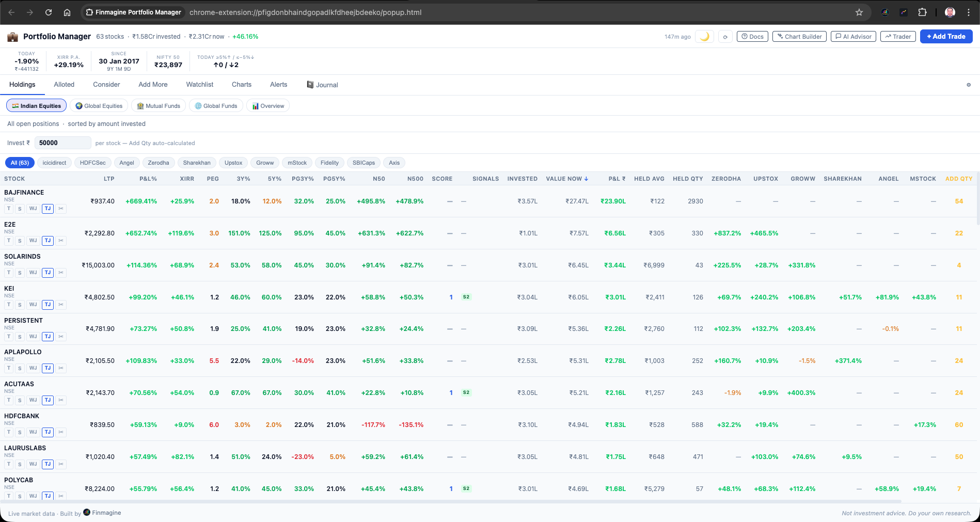
Task: Open the Chrome three-dot menu
Action: click(969, 12)
